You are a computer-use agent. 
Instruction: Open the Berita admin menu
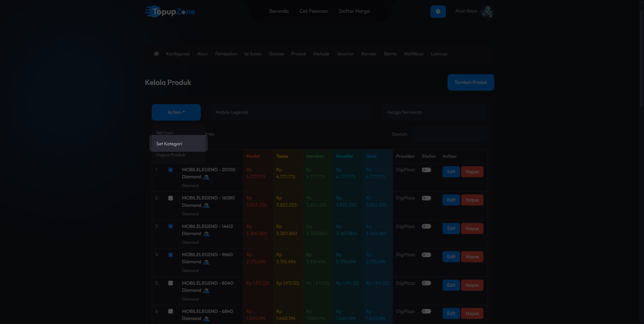click(x=390, y=54)
